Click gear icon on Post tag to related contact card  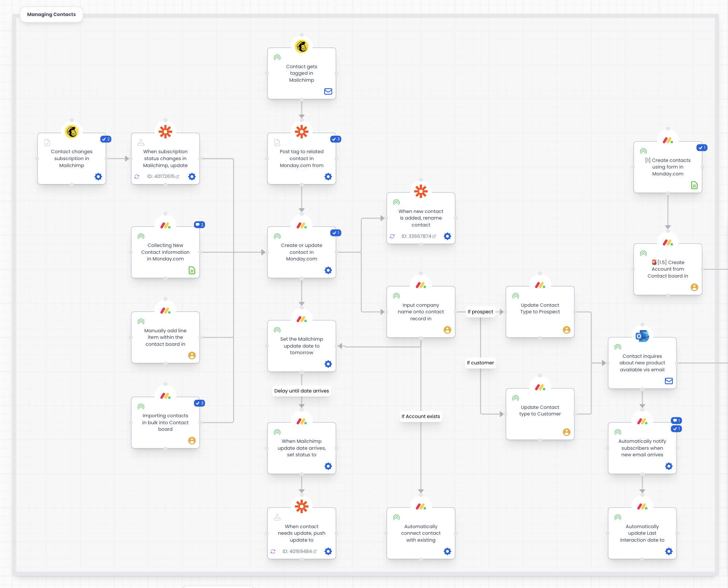328,177
